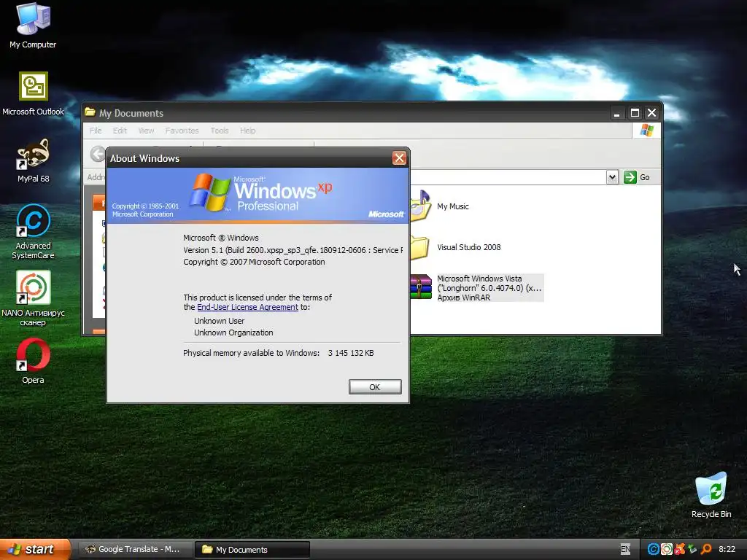
Task: Click the clock showing 8:22
Action: (x=727, y=549)
